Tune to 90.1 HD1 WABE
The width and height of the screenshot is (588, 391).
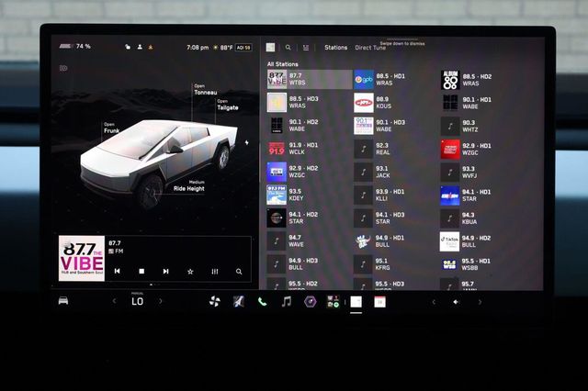point(482,103)
